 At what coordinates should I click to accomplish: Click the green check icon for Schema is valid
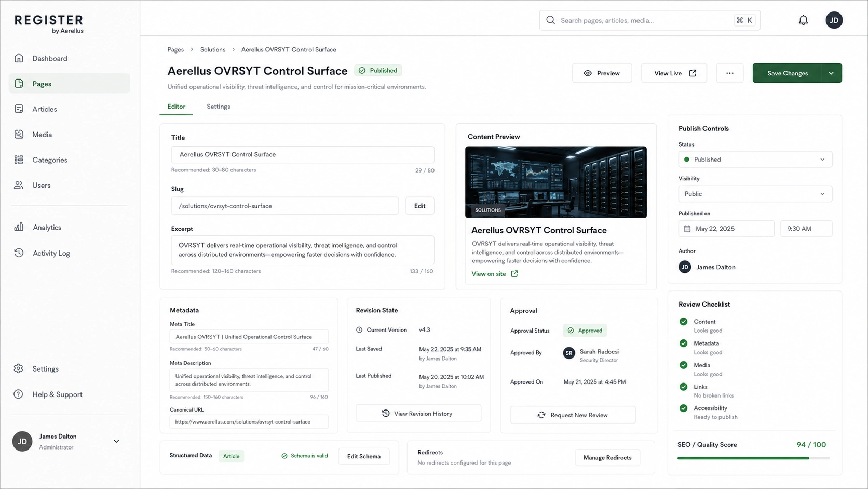coord(284,456)
